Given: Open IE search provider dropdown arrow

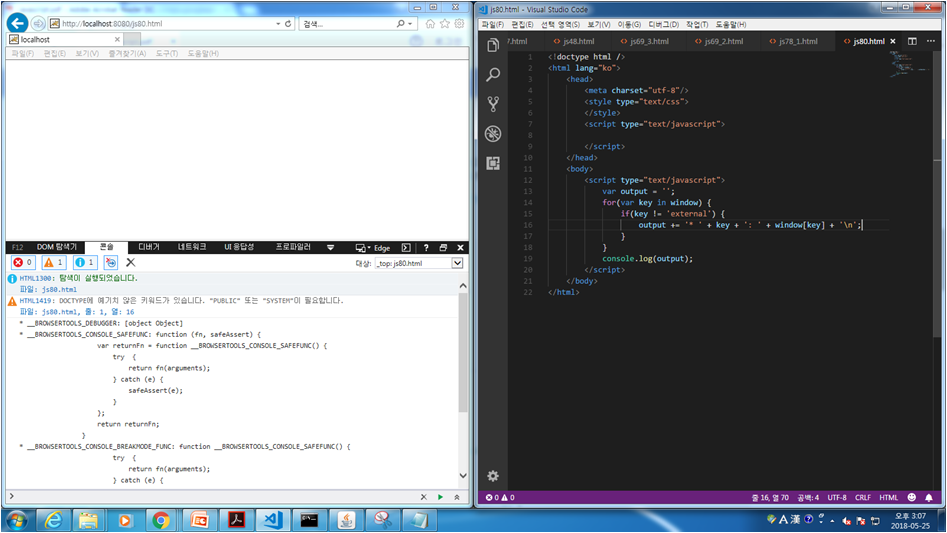Looking at the screenshot, I should click(x=410, y=24).
